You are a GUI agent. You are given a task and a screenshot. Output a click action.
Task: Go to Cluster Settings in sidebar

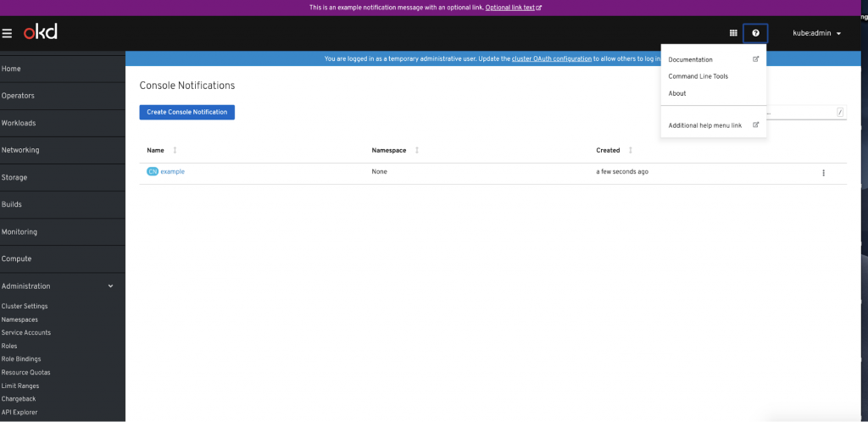(x=25, y=306)
